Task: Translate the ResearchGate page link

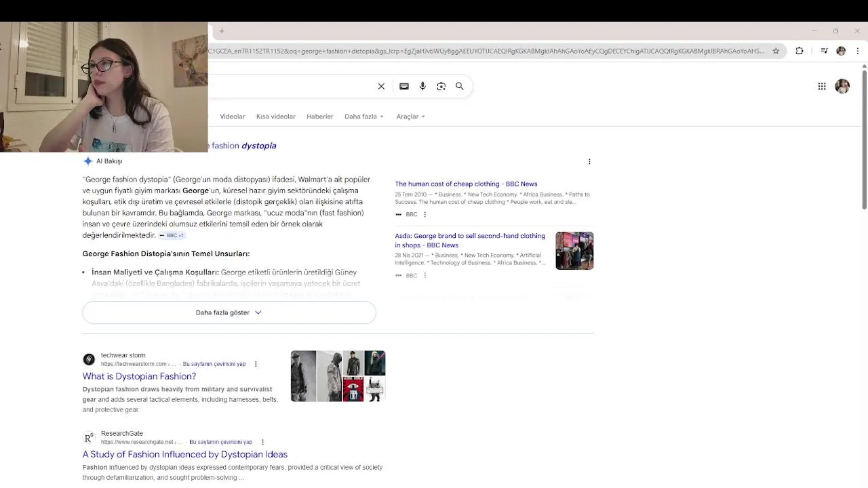Action: tap(220, 442)
